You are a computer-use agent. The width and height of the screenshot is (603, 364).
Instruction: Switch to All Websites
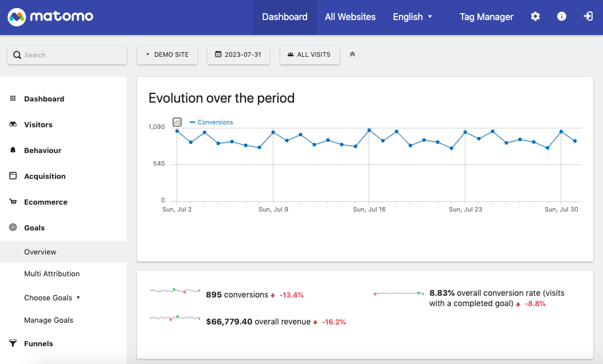(350, 17)
